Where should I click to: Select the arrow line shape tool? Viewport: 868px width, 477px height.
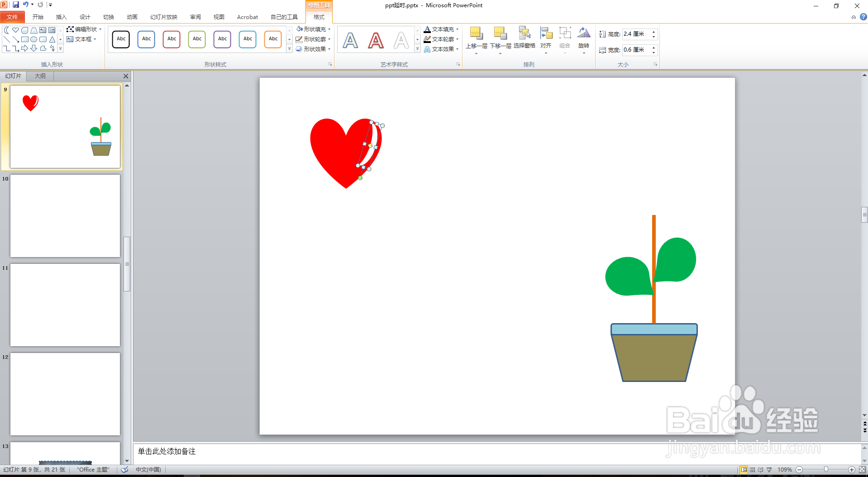click(x=16, y=39)
